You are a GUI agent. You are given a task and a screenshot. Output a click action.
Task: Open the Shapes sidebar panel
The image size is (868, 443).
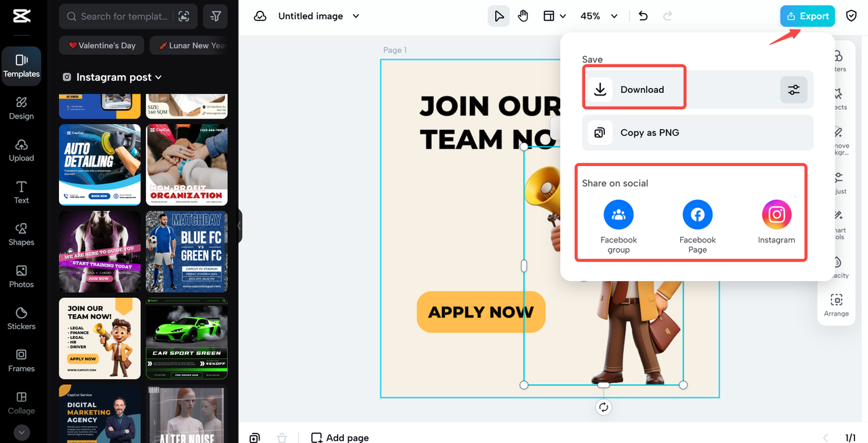pos(21,234)
